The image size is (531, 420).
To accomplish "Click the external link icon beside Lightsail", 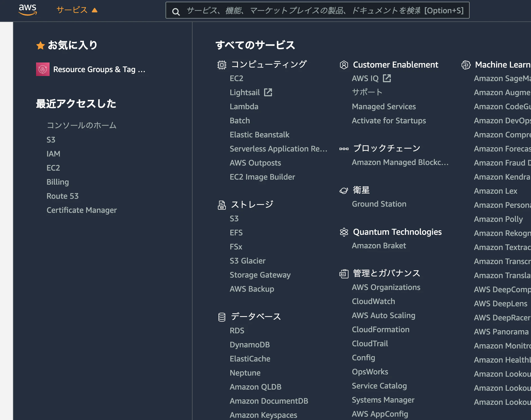I will (268, 92).
